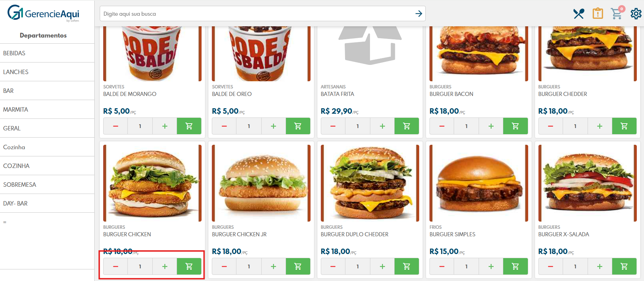Open BURGUER CHICKEN JR product image

click(261, 183)
